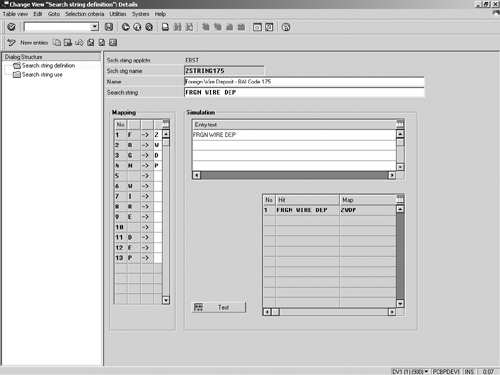Open the command field dropdown arrow
The width and height of the screenshot is (500, 375).
[x=95, y=27]
